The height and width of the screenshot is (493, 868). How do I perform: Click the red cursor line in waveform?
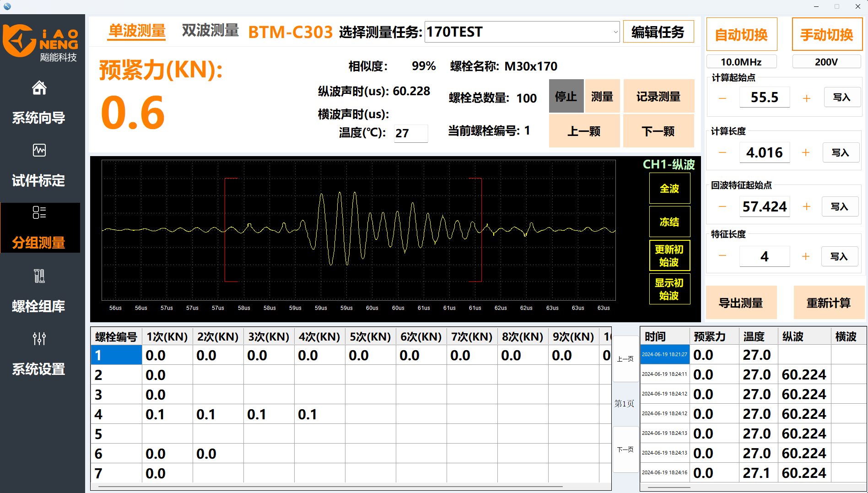tap(481, 230)
